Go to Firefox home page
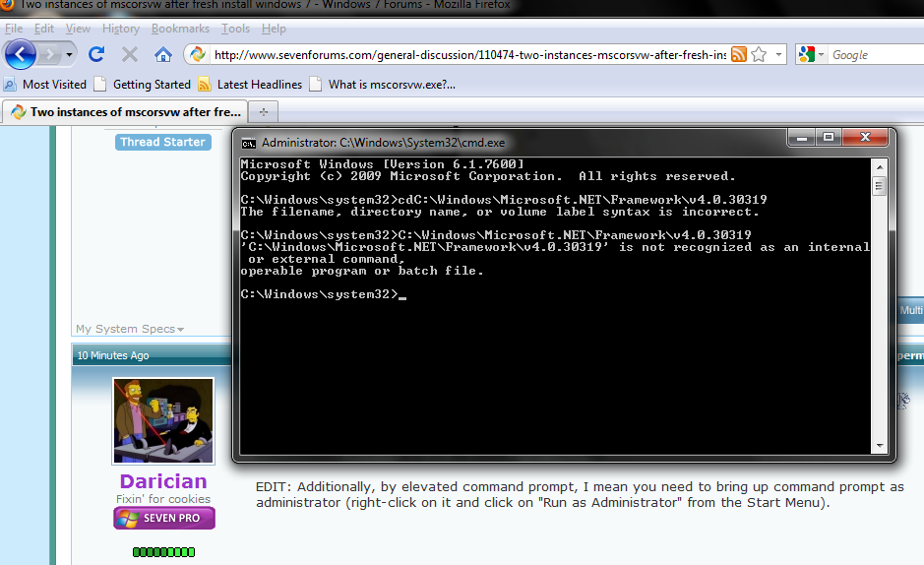Viewport: 924px width, 565px height. point(163,55)
